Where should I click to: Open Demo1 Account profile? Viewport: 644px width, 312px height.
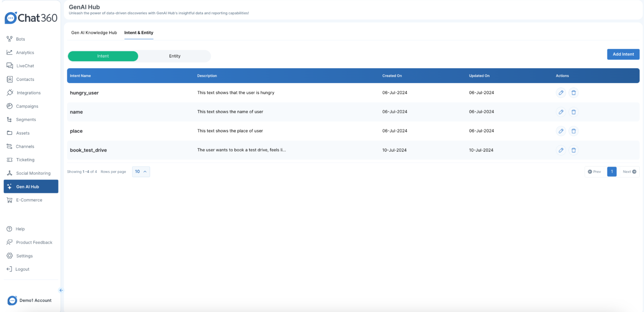(29, 300)
